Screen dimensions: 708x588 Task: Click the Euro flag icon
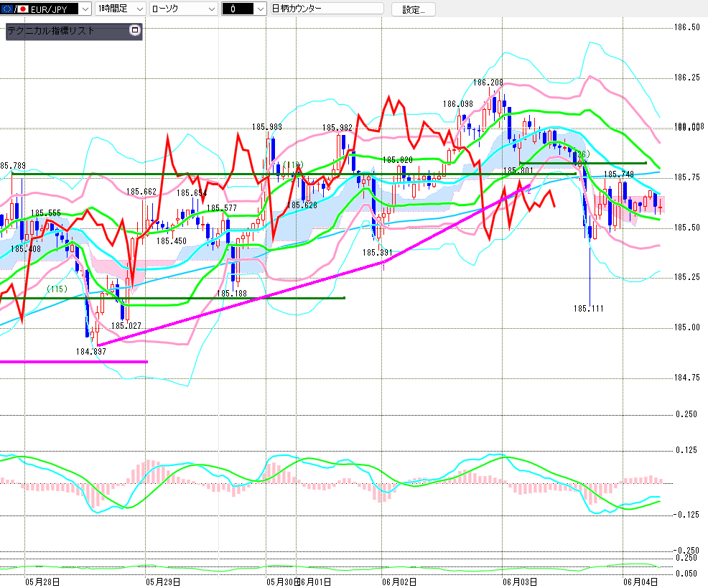(7, 9)
